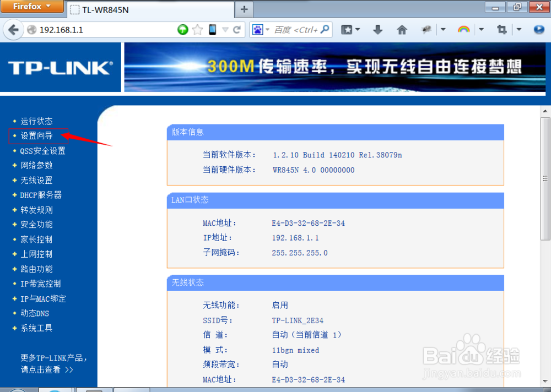The image size is (551, 392).
Task: Expand 网络参数 menu
Action: tap(36, 165)
